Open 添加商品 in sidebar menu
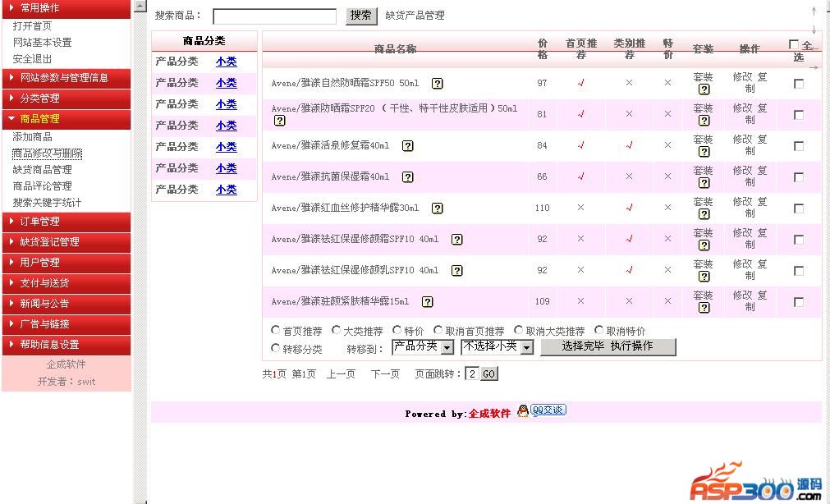The width and height of the screenshot is (830, 504). click(32, 137)
